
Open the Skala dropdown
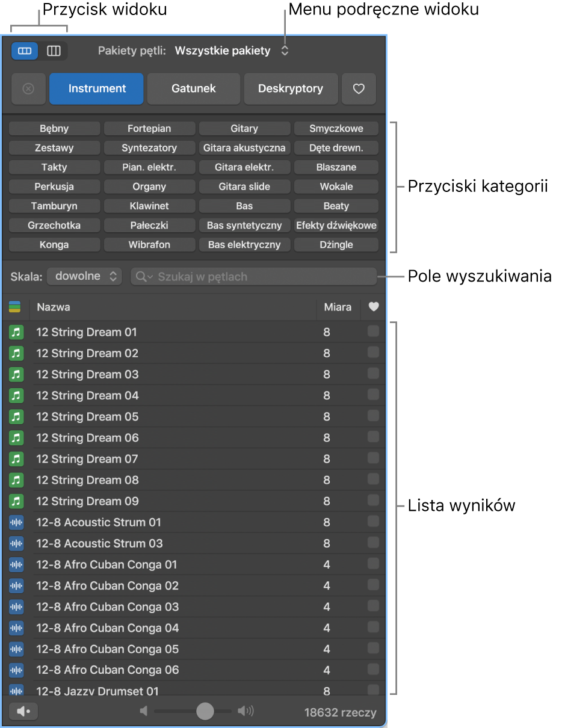(x=84, y=277)
